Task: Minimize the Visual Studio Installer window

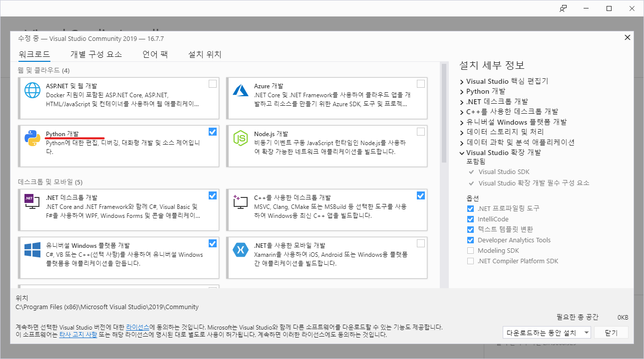Action: coord(586,8)
